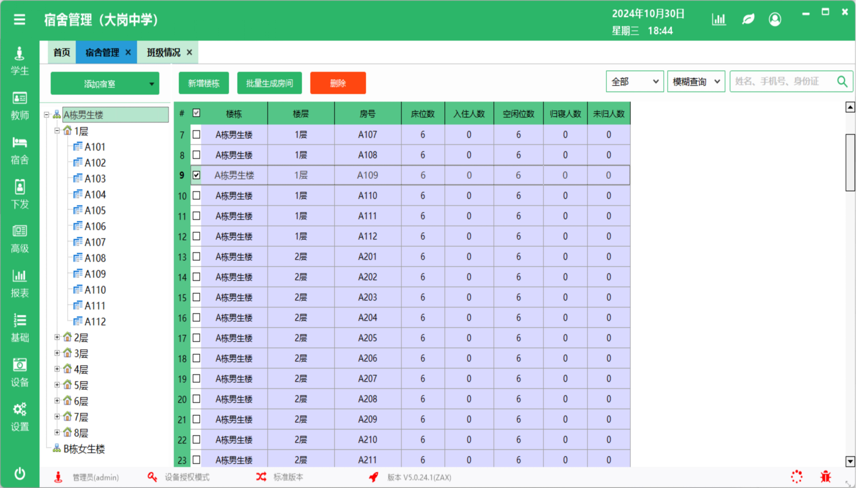
Task: Click the 管理员 admin status icon
Action: click(58, 477)
